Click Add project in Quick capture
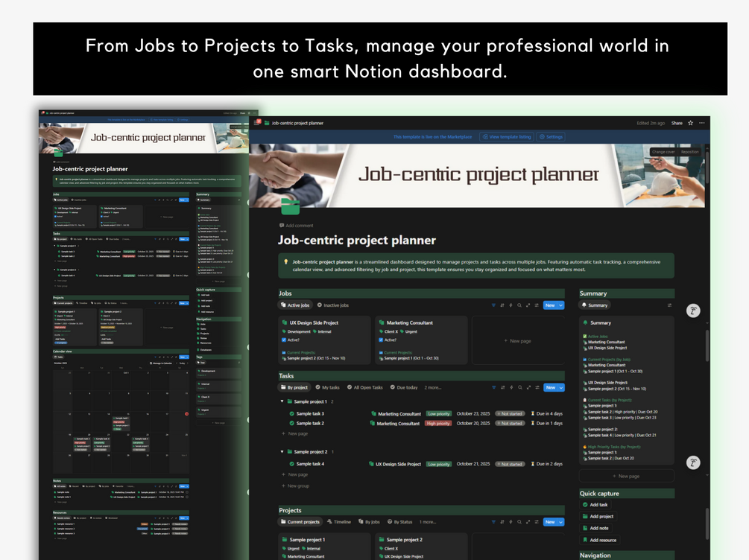749x560 pixels. pyautogui.click(x=598, y=517)
